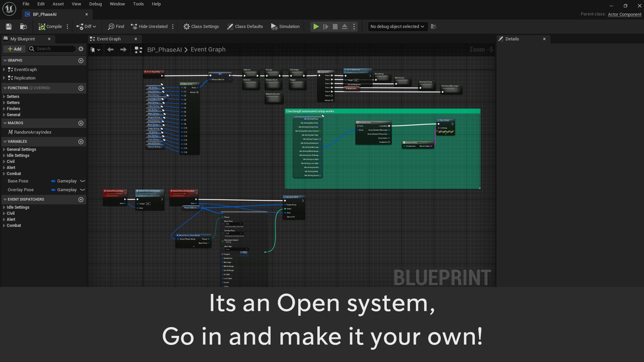Open Class Defaults
The width and height of the screenshot is (644, 362).
[x=245, y=26]
